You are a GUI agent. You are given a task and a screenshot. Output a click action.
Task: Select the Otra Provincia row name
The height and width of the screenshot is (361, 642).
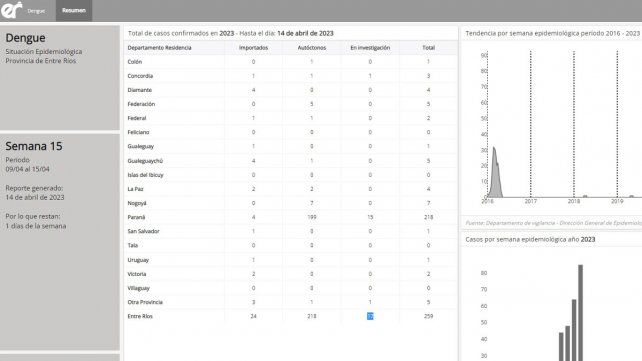(x=145, y=302)
